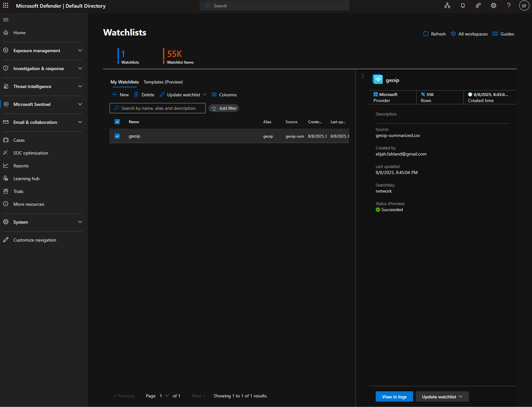The height and width of the screenshot is (407, 532).
Task: Click the 'geoip-summarized.csv' source text
Action: coord(398,135)
